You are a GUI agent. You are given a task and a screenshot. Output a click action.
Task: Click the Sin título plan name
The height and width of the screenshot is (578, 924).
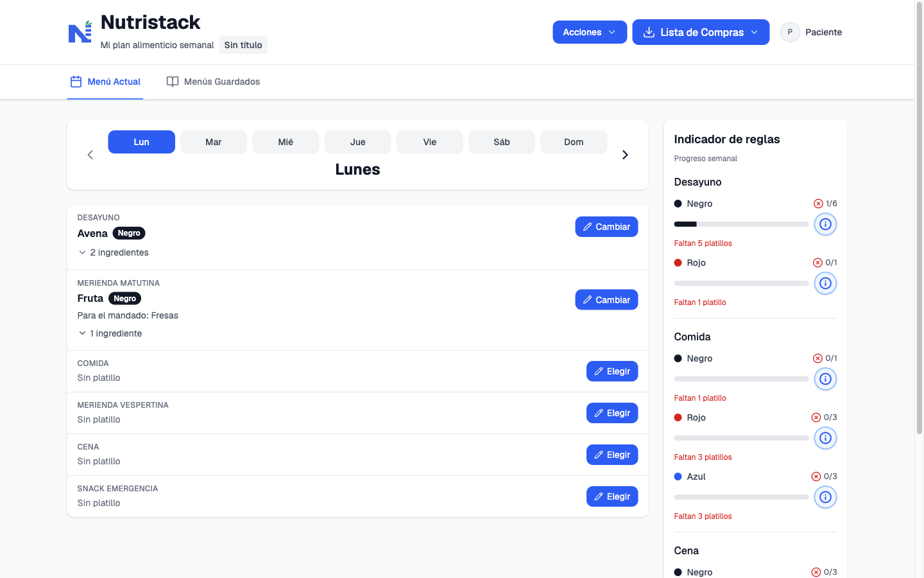point(243,45)
